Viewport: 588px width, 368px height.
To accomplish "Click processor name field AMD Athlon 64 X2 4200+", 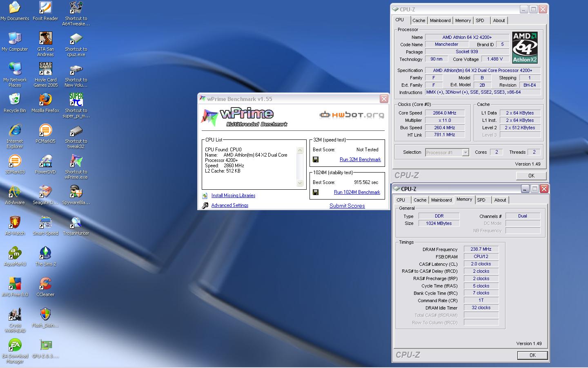I will 467,37.
